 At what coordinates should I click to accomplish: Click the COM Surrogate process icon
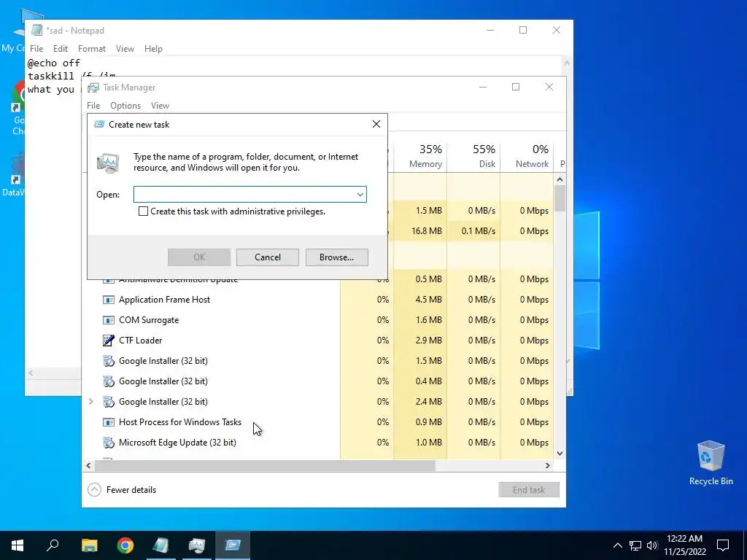[x=109, y=320]
